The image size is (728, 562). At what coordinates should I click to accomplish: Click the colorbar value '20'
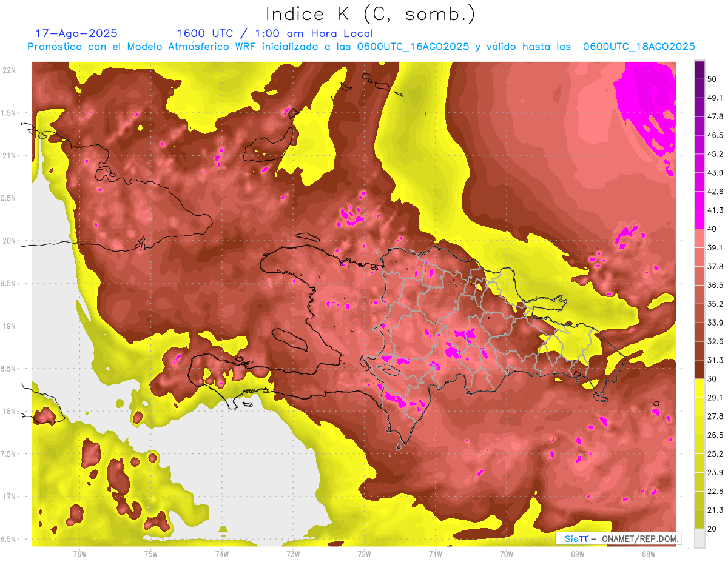(x=713, y=528)
